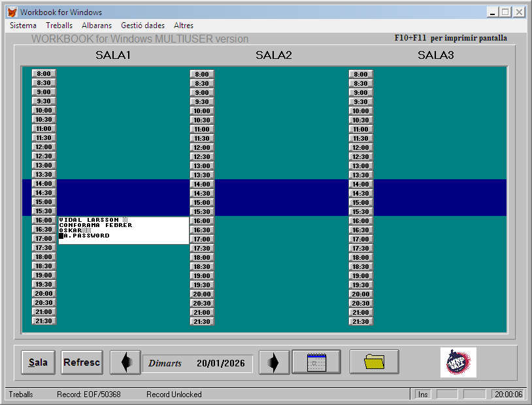Click the logo image at bottom right

coord(458,362)
